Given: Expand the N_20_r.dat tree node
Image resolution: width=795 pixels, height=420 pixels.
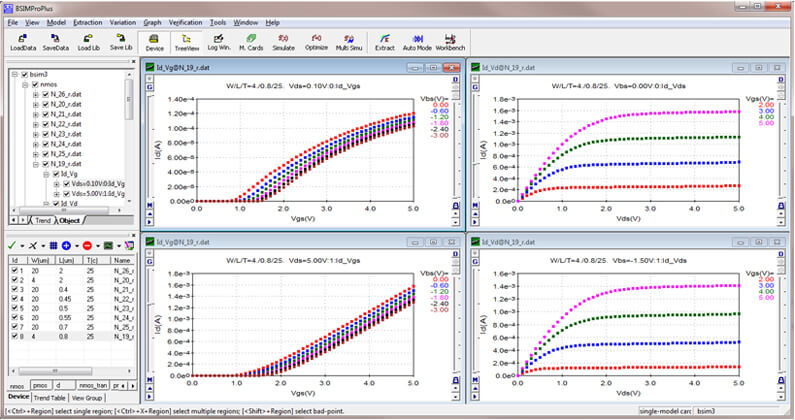Looking at the screenshot, I should (35, 104).
